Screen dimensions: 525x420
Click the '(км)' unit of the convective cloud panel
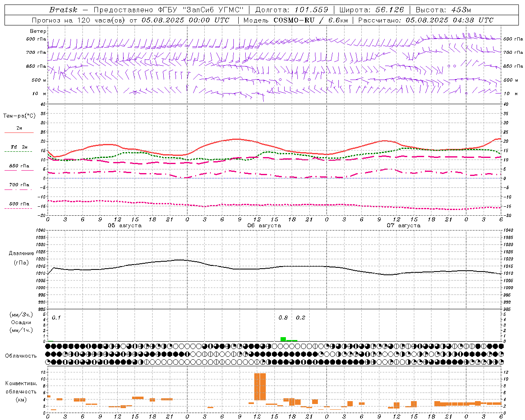click(21, 399)
